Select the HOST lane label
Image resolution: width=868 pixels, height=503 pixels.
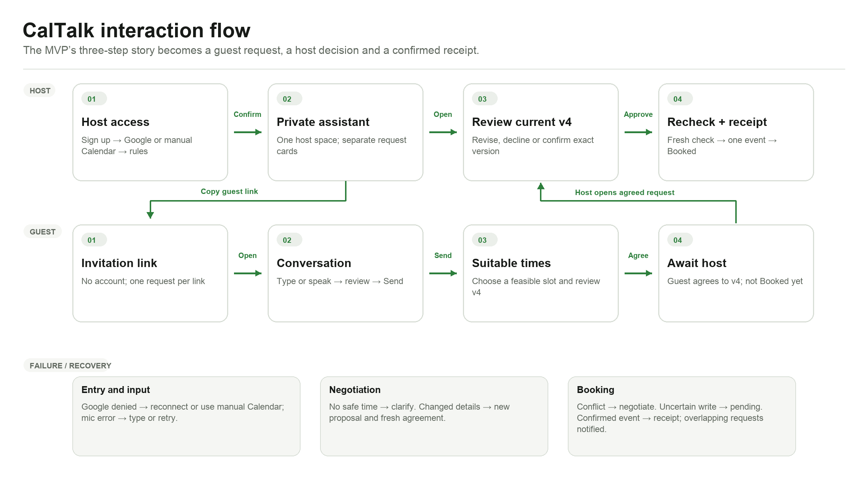click(40, 90)
